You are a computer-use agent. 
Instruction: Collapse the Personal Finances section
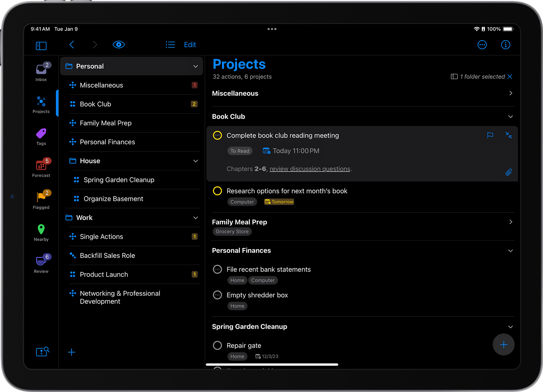click(x=510, y=250)
